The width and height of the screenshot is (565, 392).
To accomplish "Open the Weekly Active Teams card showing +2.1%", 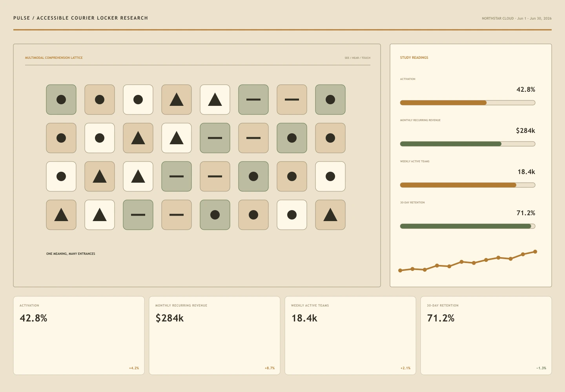I will coord(350,336).
